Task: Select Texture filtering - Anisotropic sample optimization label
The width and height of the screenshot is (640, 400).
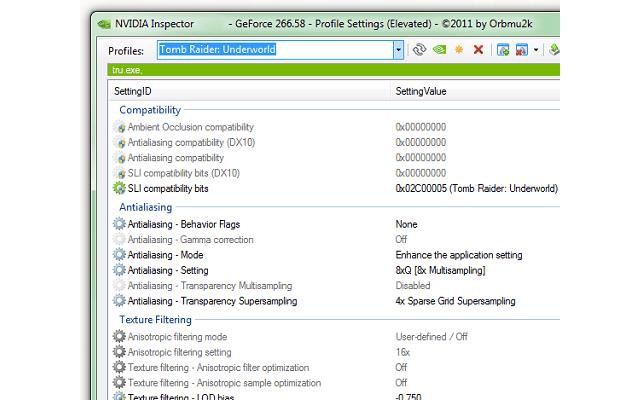Action: pos(224,383)
